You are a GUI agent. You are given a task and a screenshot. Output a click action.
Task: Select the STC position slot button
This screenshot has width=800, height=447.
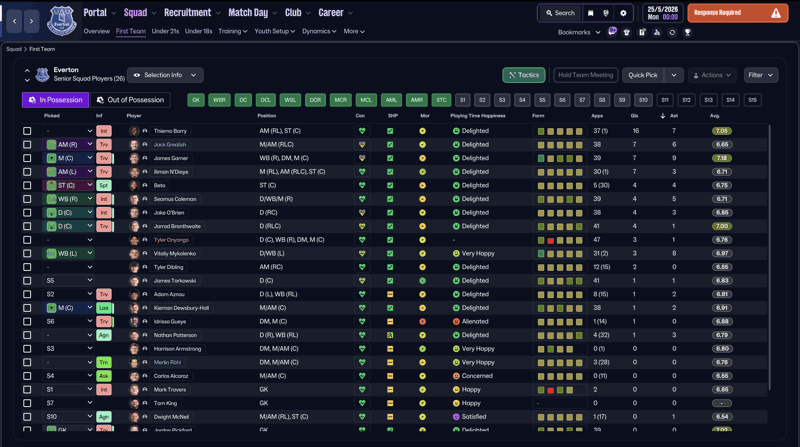click(441, 100)
